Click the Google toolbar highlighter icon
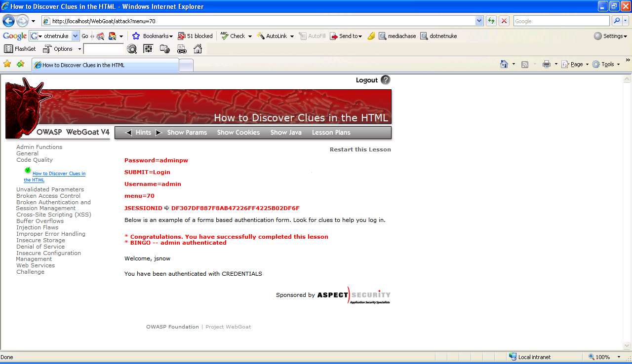632x364 pixels. click(371, 36)
